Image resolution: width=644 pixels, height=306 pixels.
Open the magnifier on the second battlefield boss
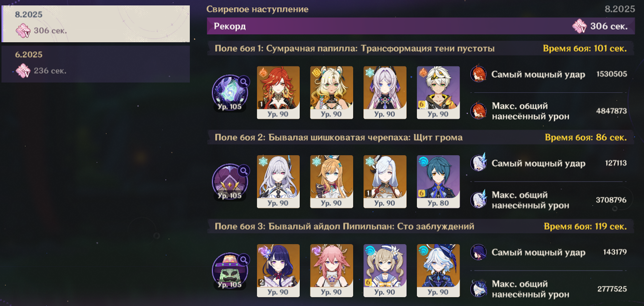pyautogui.click(x=244, y=171)
